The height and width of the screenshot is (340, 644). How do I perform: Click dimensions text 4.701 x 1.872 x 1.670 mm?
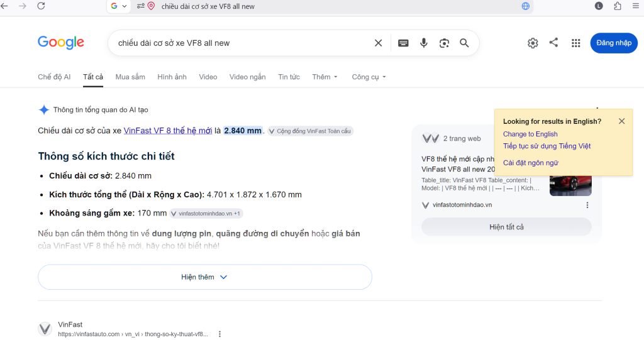pos(254,194)
